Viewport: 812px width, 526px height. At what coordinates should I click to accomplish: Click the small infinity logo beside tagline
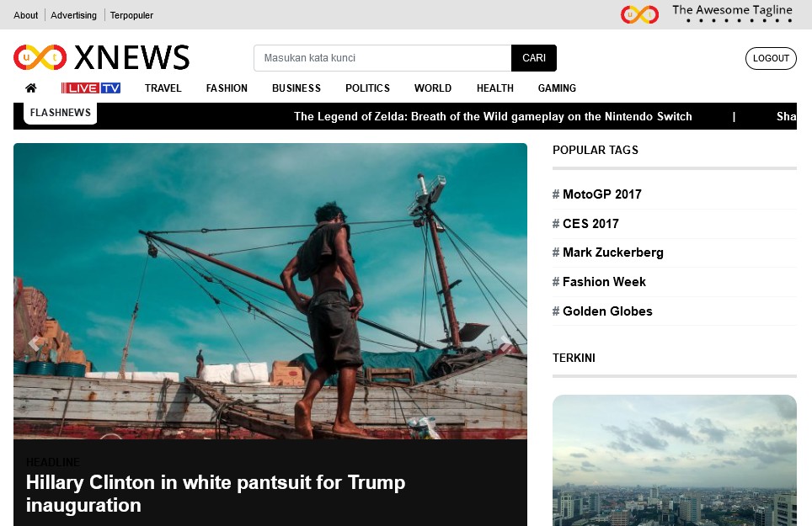[639, 14]
